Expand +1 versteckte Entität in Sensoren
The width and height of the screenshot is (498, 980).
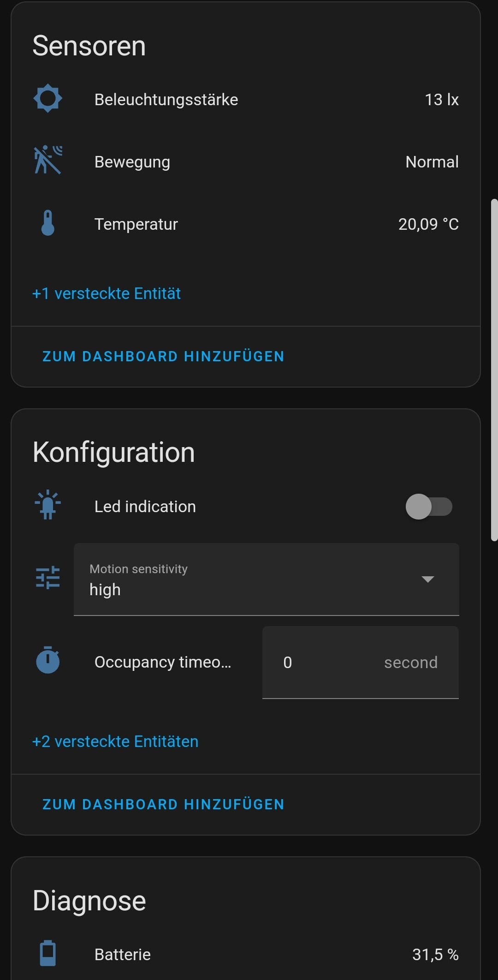(x=107, y=293)
